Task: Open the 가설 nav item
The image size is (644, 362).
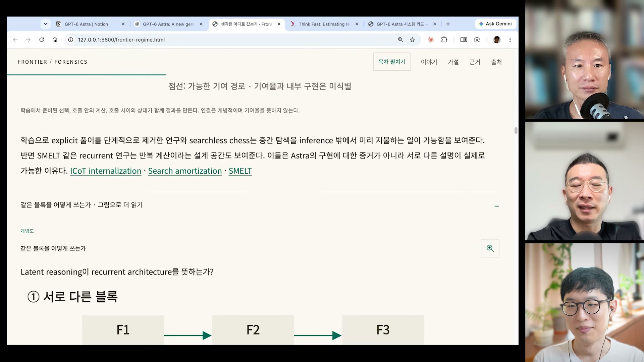Action: point(453,62)
